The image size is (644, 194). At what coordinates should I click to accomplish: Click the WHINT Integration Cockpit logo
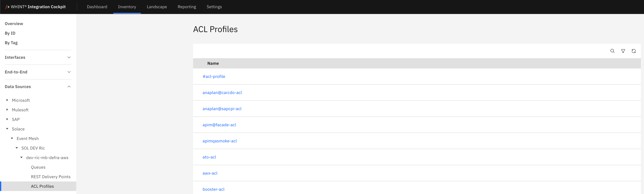(35, 7)
